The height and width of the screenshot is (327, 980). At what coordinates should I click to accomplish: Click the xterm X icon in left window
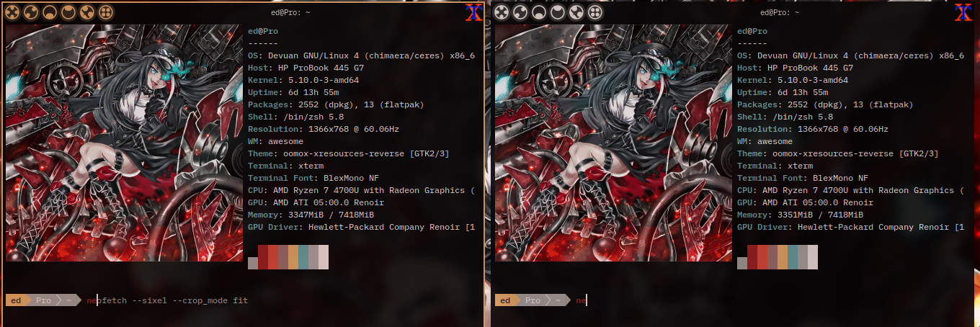[x=474, y=12]
